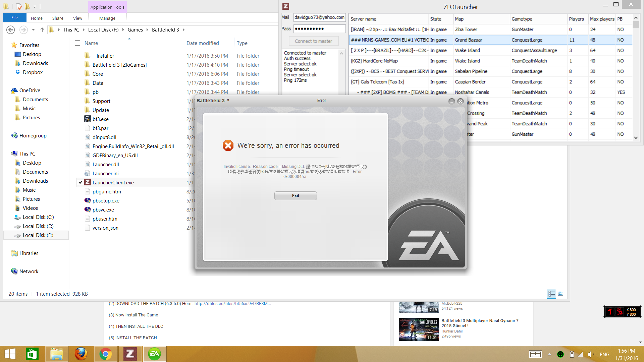This screenshot has height=362, width=644.
Task: Select the Ziba Tower server row
Action: point(491,29)
